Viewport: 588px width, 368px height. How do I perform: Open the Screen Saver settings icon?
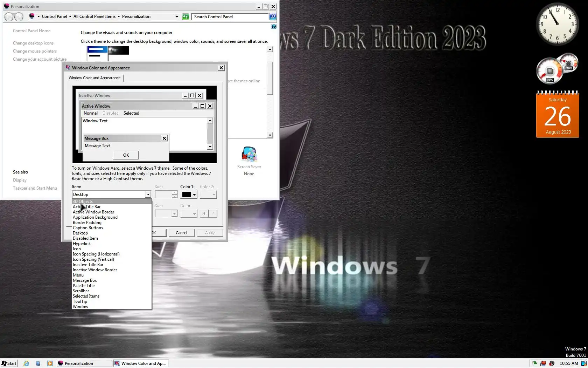pyautogui.click(x=249, y=155)
